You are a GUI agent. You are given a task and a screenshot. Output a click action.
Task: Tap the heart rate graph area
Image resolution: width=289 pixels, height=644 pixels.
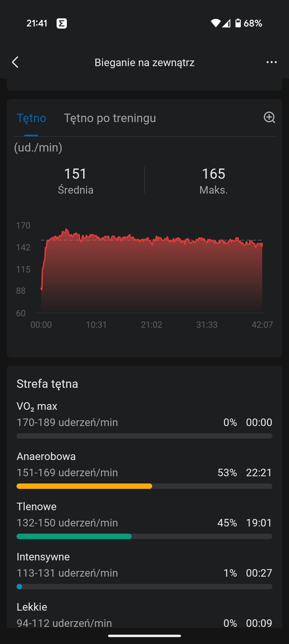click(x=152, y=271)
